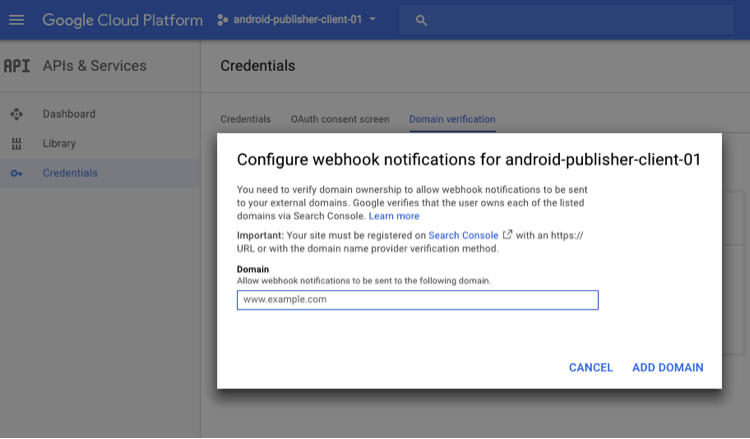Viewport: 750px width, 439px height.
Task: Click the www.example.com domain input field
Action: tap(418, 300)
